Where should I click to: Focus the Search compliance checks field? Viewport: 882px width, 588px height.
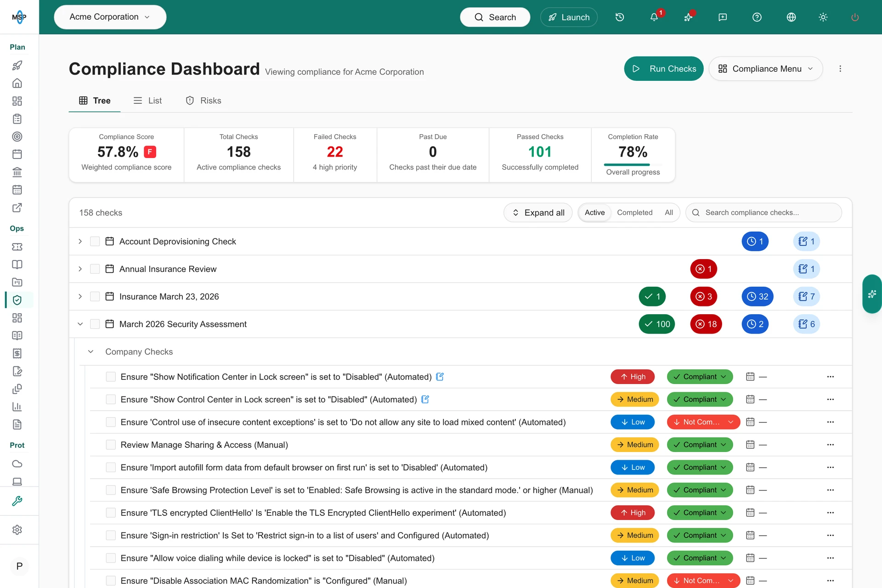[763, 213]
